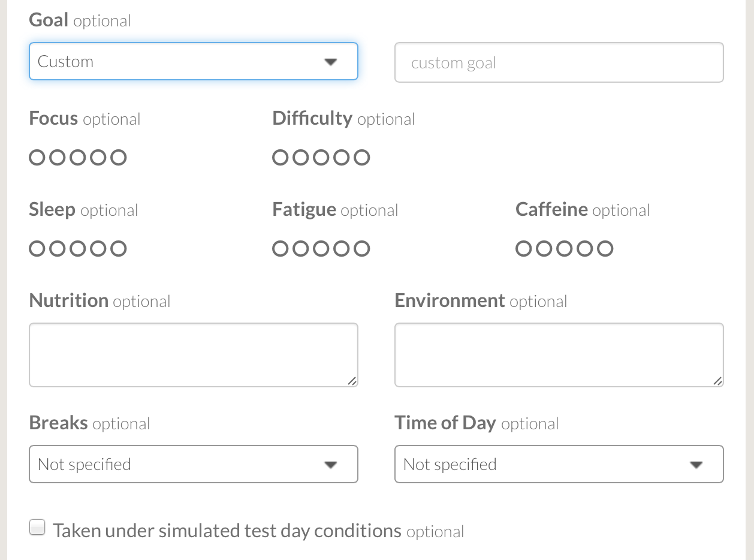754x560 pixels.
Task: Enable the simulated test day conditions checkbox
Action: [x=37, y=528]
